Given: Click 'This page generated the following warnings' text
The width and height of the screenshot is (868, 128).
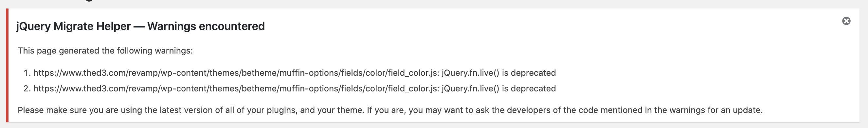Looking at the screenshot, I should pos(105,51).
